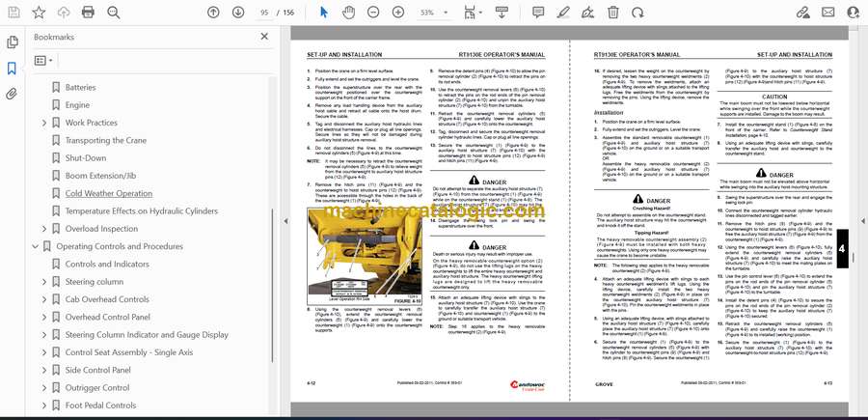This screenshot has width=868, height=420.
Task: Click the upload to cloud icon
Action: 64,13
